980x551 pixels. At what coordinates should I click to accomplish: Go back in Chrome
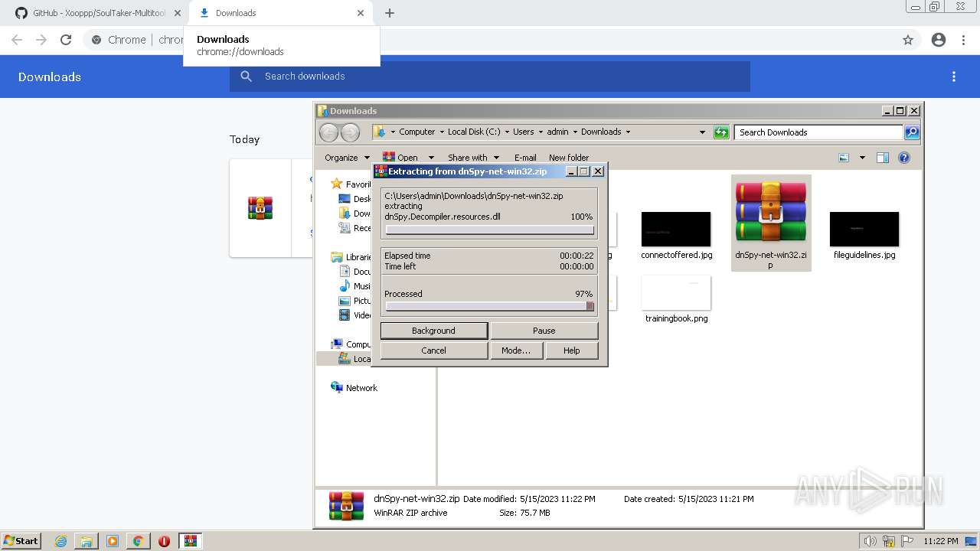coord(17,40)
